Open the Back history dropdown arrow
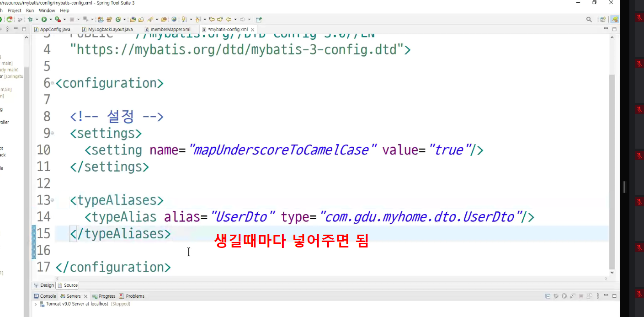The width and height of the screenshot is (644, 317). pos(235,19)
